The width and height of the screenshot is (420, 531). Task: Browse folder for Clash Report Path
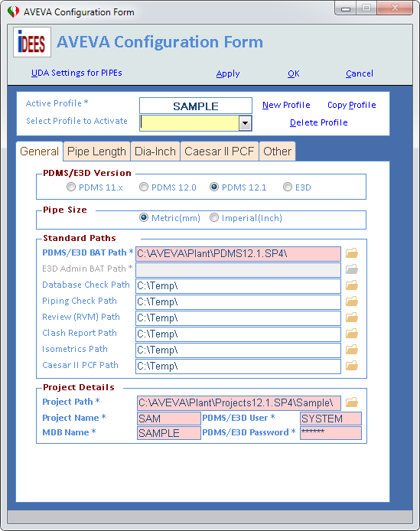352,334
